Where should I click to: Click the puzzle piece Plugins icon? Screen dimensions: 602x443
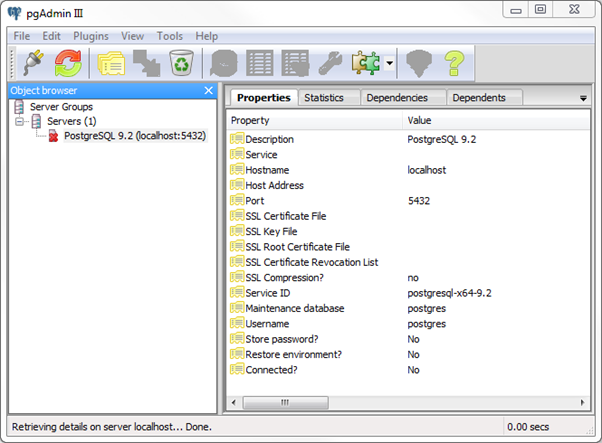click(x=366, y=63)
